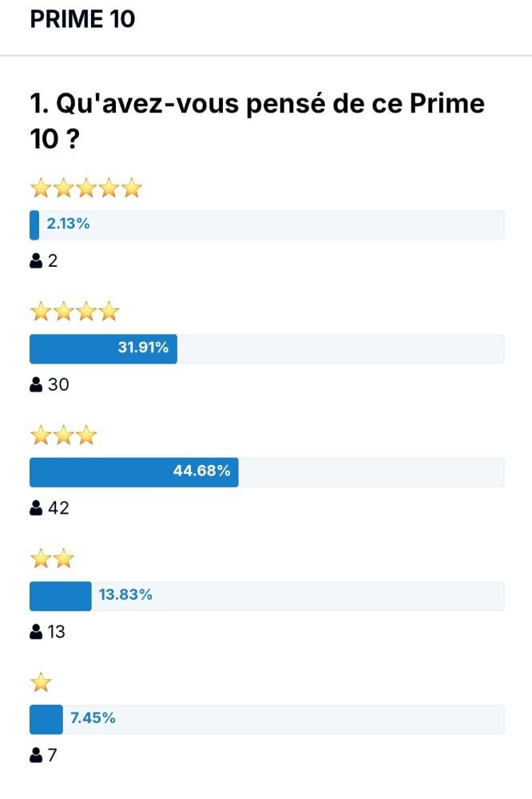Select the 31.91% result bar
This screenshot has width=532, height=799.
[x=267, y=348]
